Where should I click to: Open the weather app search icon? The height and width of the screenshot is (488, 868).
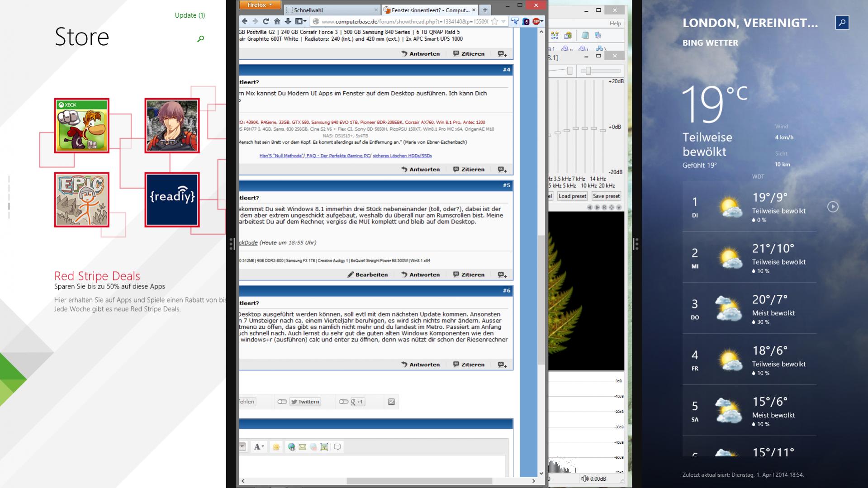[x=842, y=23]
